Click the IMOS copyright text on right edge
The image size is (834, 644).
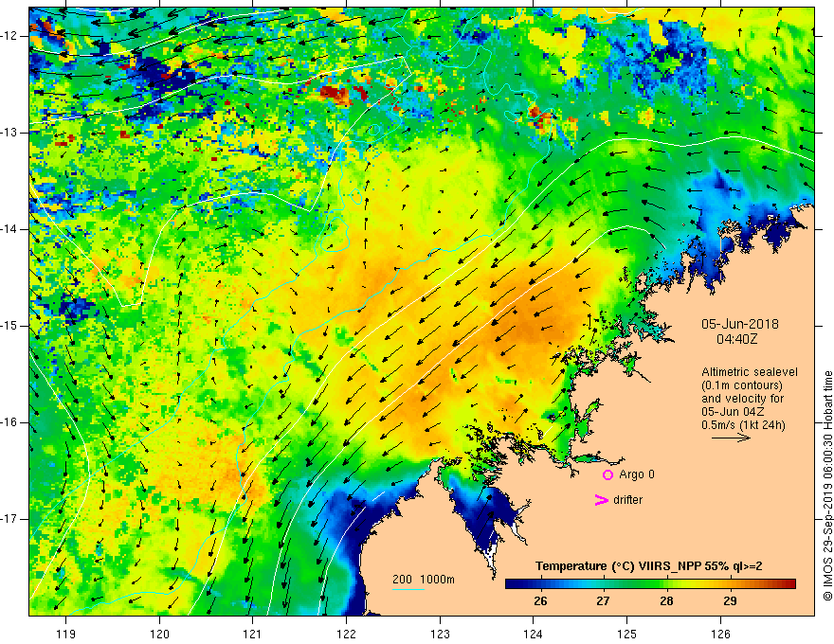827,486
